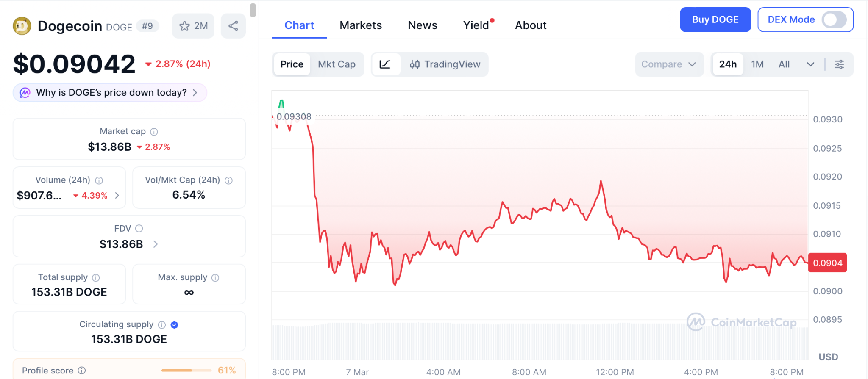Open "Why is DOGE's price down today?"
This screenshot has width=868, height=379.
tap(110, 93)
